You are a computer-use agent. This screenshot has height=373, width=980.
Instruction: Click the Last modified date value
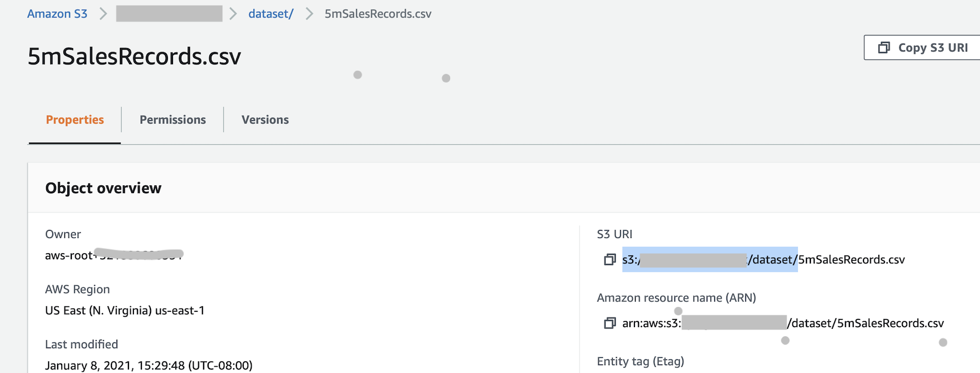click(x=149, y=365)
